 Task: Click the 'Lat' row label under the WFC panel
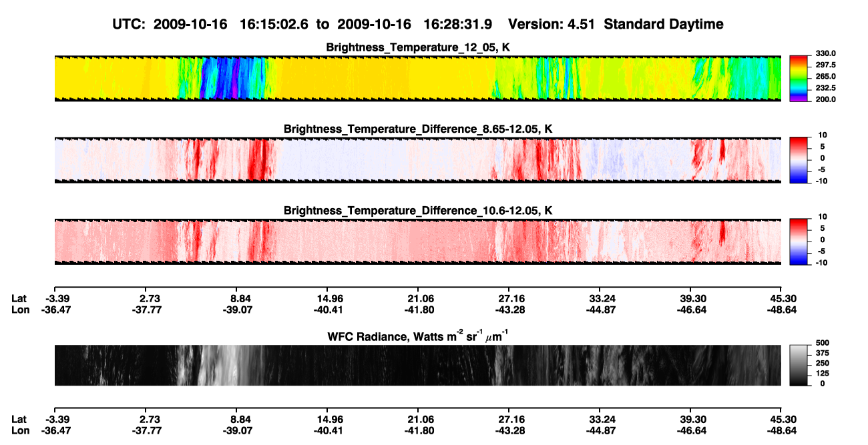[x=19, y=419]
